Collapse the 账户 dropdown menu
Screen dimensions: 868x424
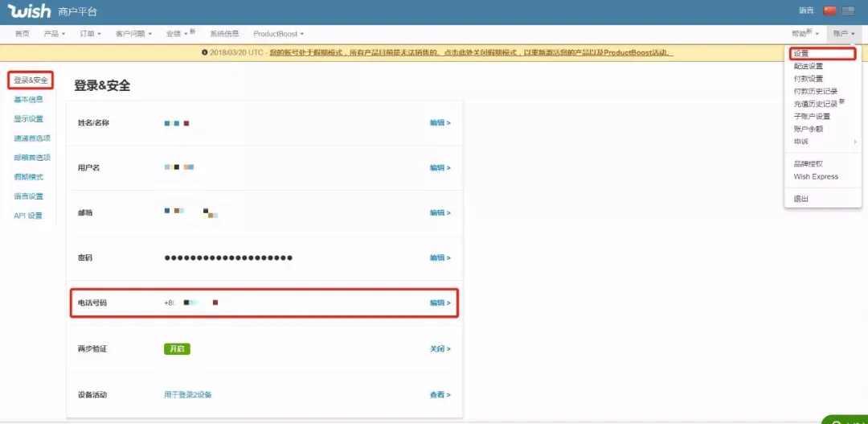point(844,34)
